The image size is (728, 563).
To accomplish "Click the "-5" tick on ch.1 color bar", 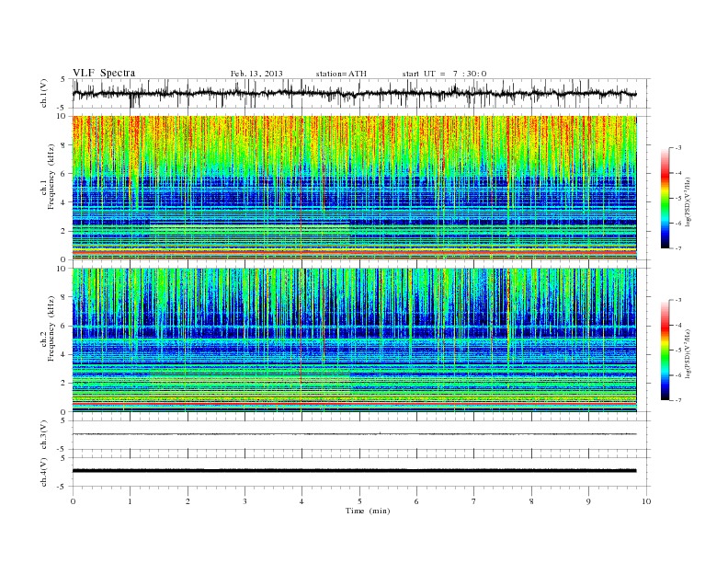I will point(677,198).
